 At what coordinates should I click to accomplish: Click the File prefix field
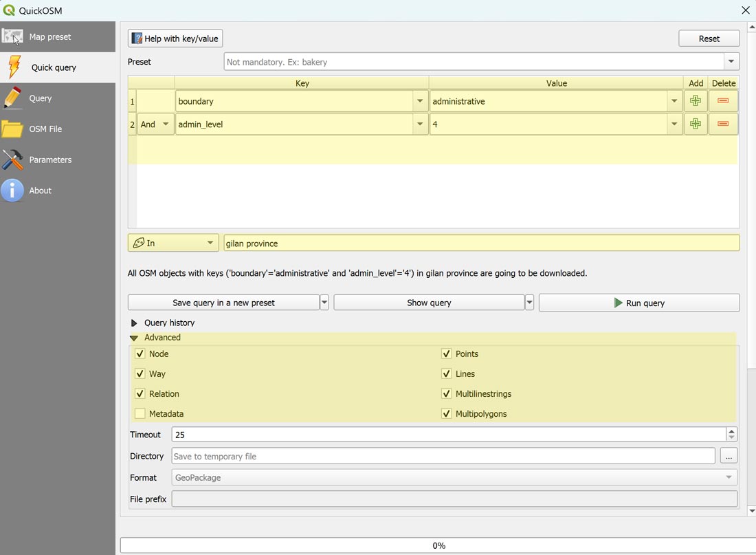(x=454, y=499)
